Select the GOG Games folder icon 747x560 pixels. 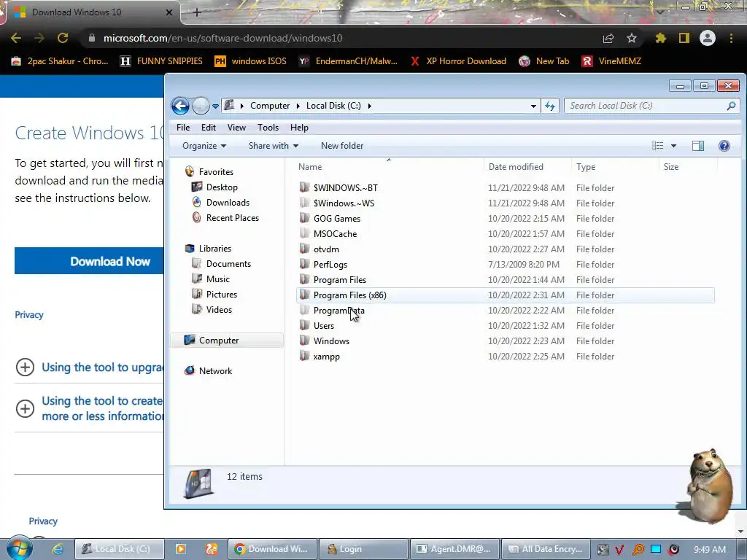[304, 218]
